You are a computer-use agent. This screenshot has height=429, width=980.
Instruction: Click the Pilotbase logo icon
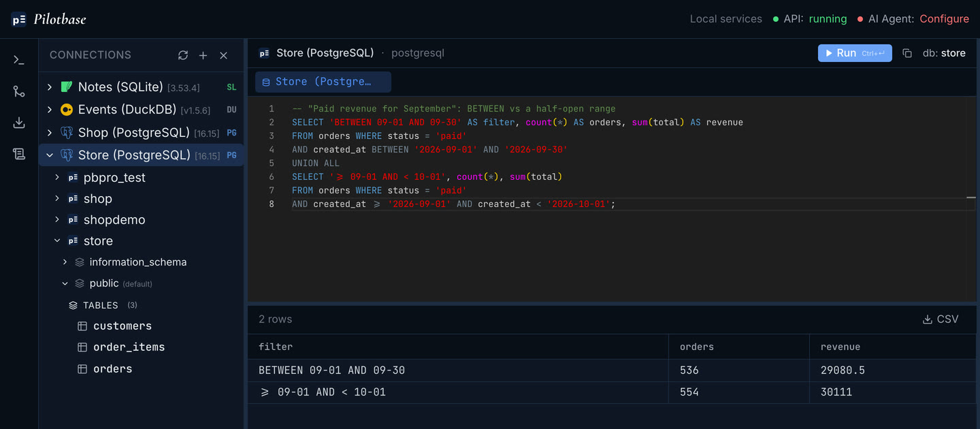(19, 19)
